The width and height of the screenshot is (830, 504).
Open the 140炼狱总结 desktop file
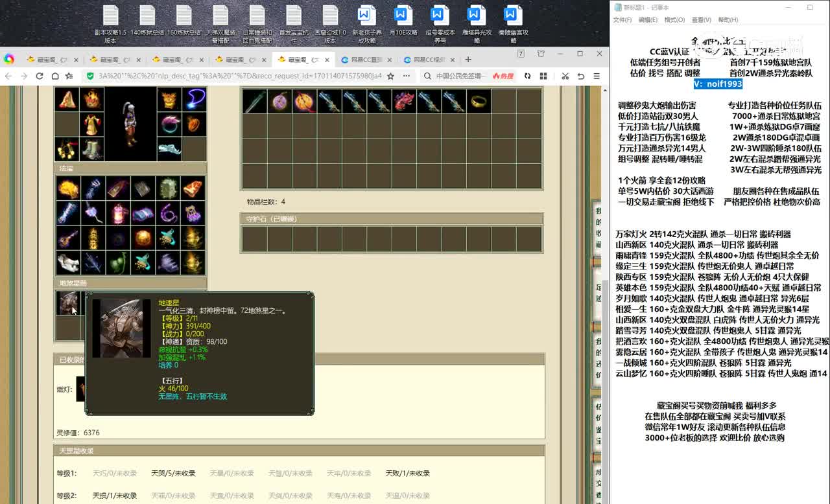[147, 21]
